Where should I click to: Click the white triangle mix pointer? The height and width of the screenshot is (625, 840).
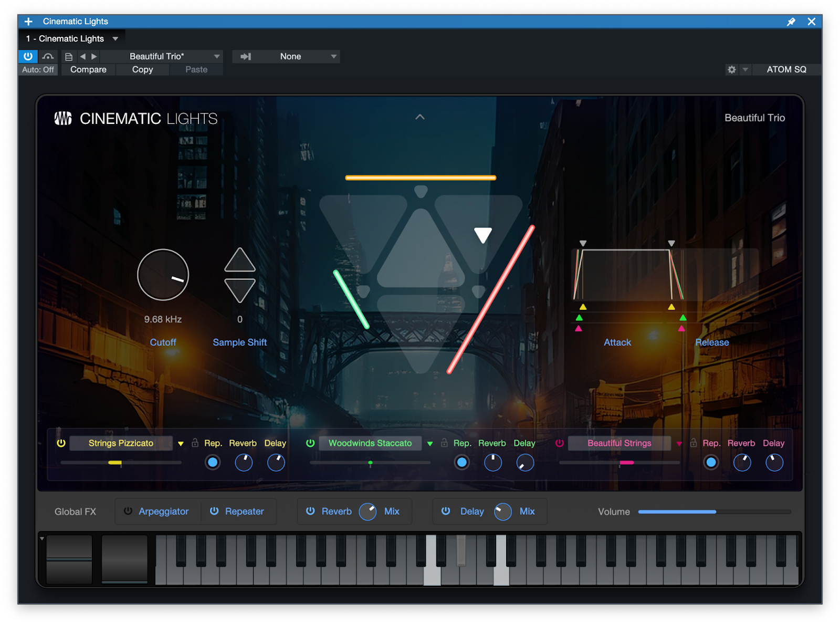pos(483,235)
